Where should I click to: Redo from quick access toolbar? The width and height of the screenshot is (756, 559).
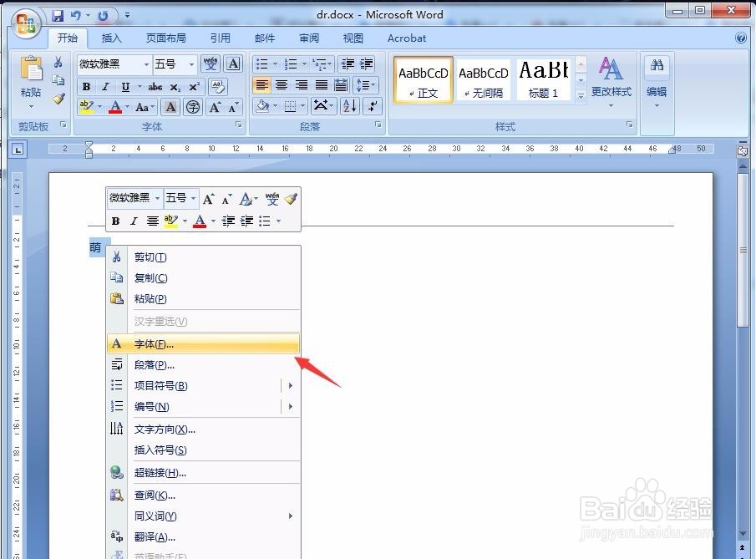[x=103, y=16]
